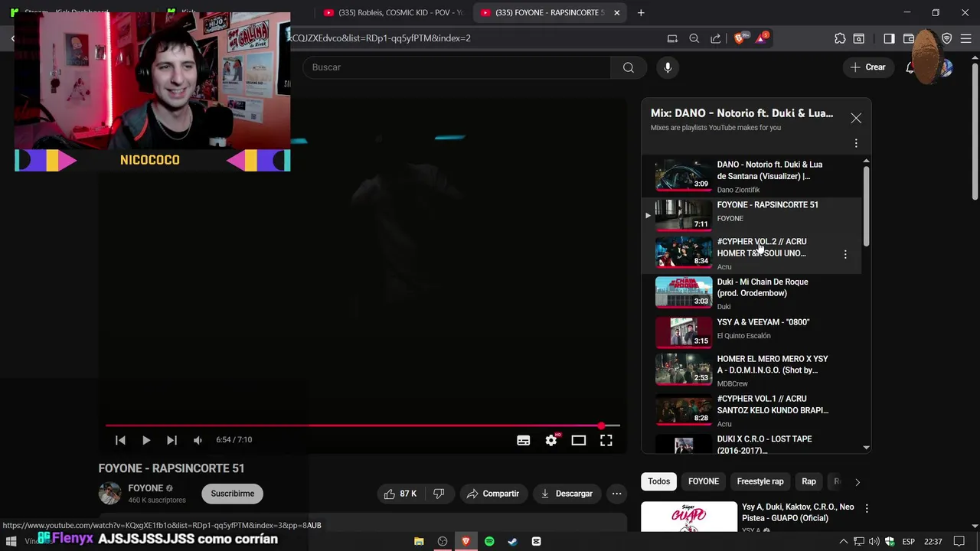Seek on the red video progress bar

362,425
